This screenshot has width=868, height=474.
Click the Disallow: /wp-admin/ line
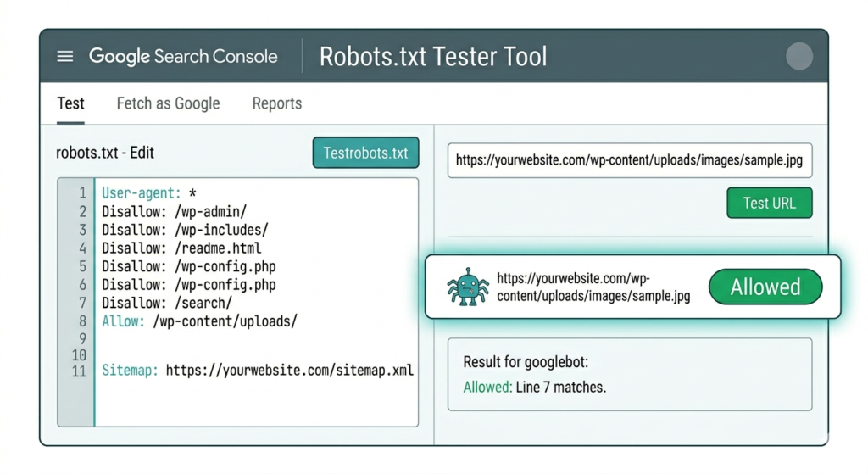click(x=175, y=211)
